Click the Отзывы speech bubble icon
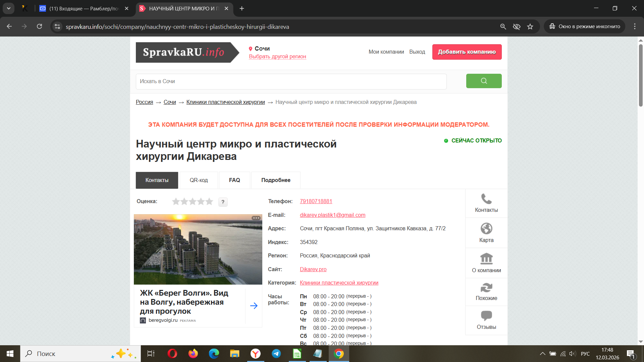This screenshot has height=362, width=644. [x=486, y=316]
